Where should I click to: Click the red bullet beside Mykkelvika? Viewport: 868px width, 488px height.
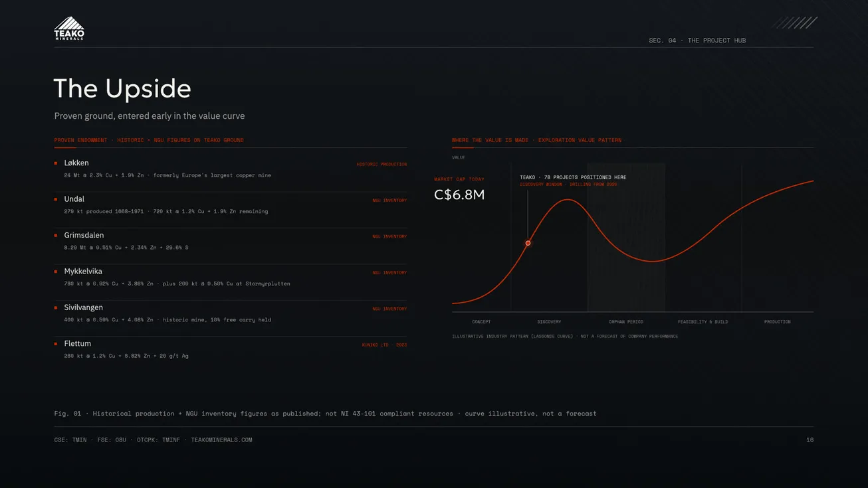pyautogui.click(x=56, y=272)
